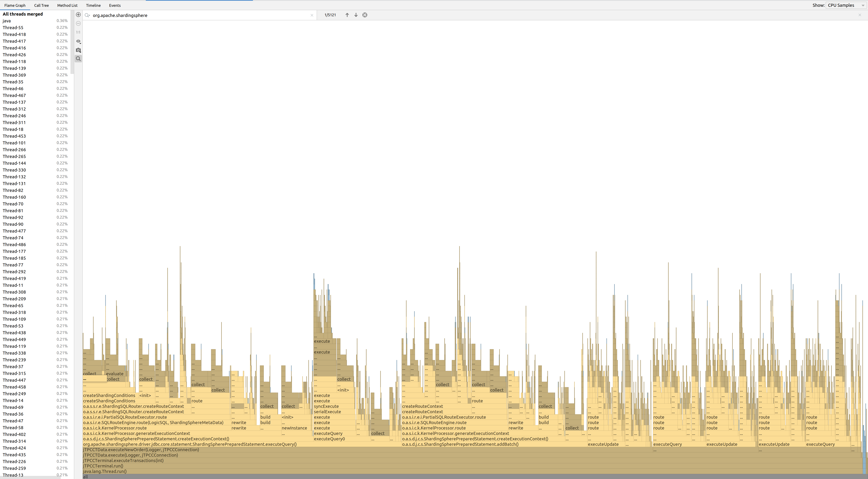
Task: Click the crosshair navigate-to-match icon
Action: coord(365,15)
